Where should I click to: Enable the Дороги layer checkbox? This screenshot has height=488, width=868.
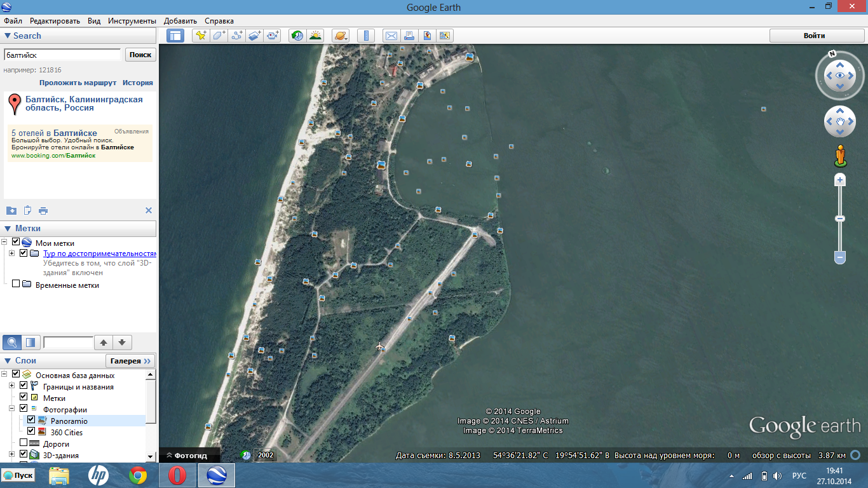pyautogui.click(x=24, y=443)
